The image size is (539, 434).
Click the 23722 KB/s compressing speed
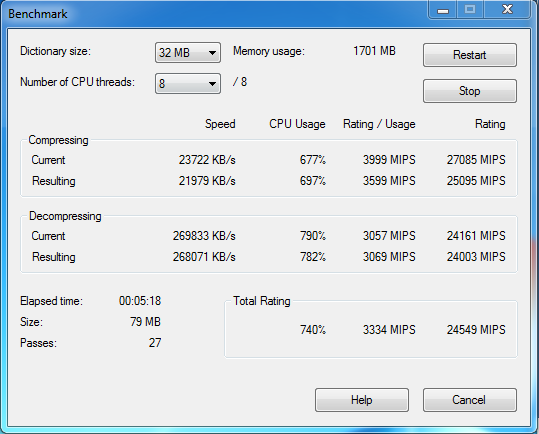point(207,160)
